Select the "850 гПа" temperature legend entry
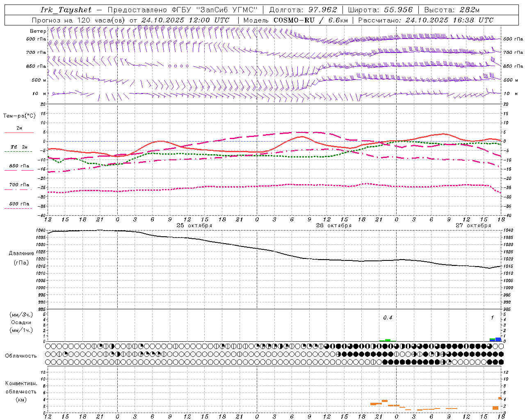The width and height of the screenshot is (525, 420). [x=19, y=166]
